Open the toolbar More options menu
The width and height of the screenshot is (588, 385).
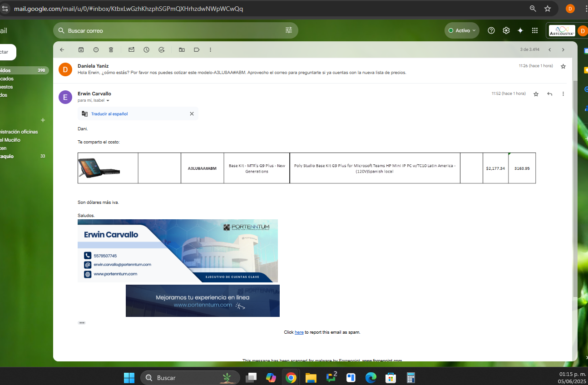(x=210, y=49)
